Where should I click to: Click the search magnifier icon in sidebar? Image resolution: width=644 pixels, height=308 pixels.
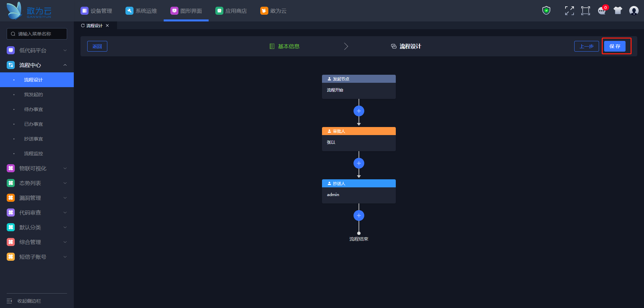(x=13, y=34)
